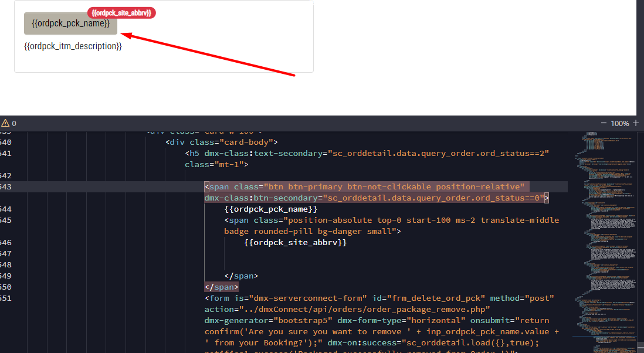The width and height of the screenshot is (644, 353).
Task: Click the highlighted closing span tag on line 550
Action: tap(221, 287)
